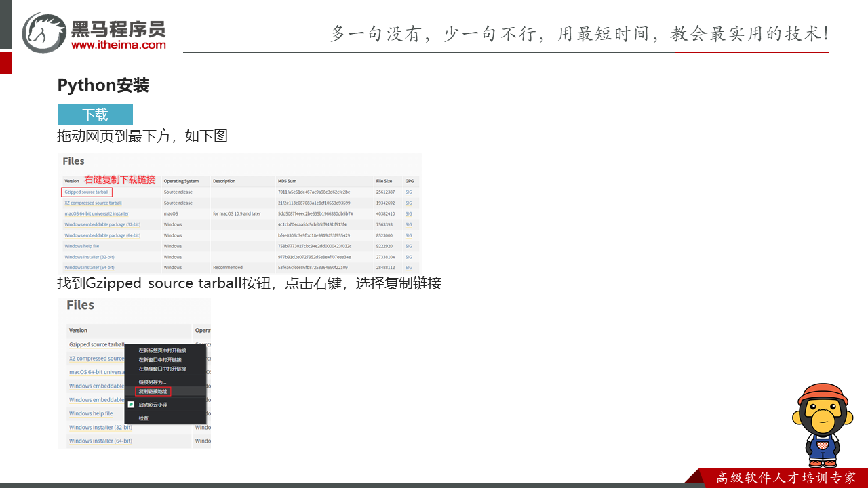Screen dimensions: 868x488
Task: Click File Size column header
Action: pos(384,181)
